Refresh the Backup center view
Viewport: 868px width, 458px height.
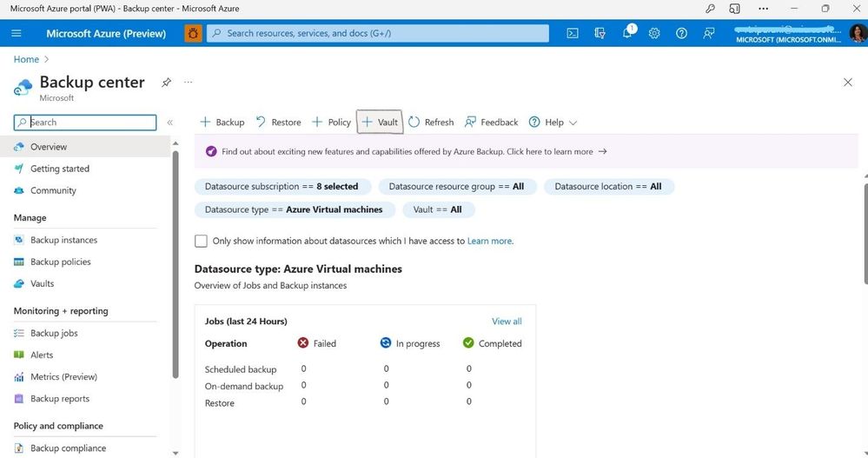tap(431, 122)
